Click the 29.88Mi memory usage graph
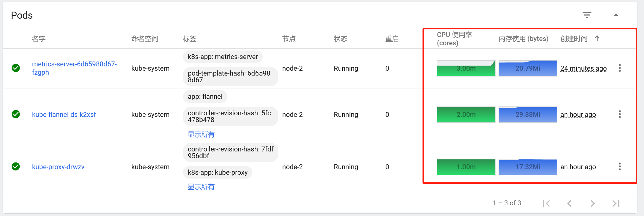 tap(528, 114)
